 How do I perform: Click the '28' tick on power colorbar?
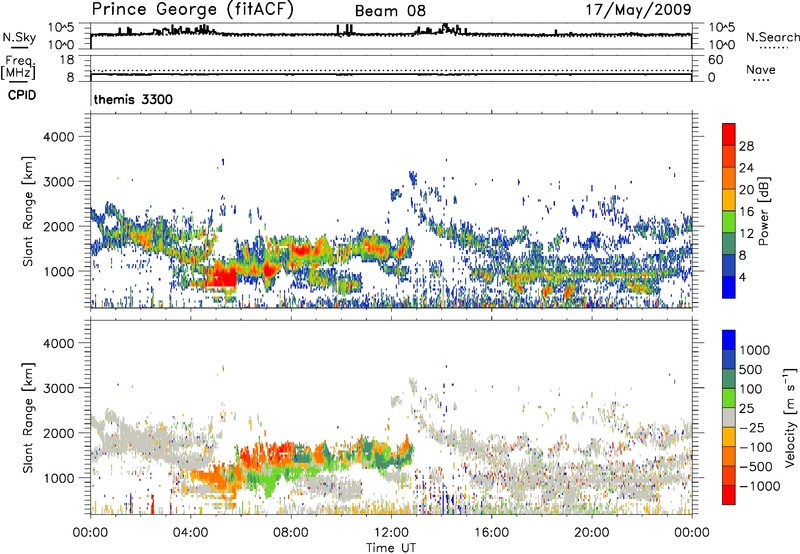pos(746,146)
